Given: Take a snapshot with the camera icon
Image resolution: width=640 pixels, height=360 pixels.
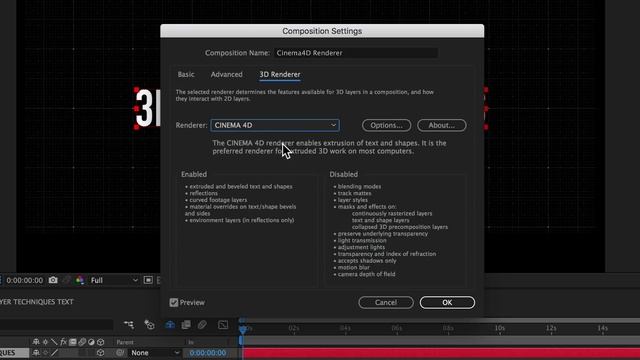Looking at the screenshot, I should click(53, 280).
